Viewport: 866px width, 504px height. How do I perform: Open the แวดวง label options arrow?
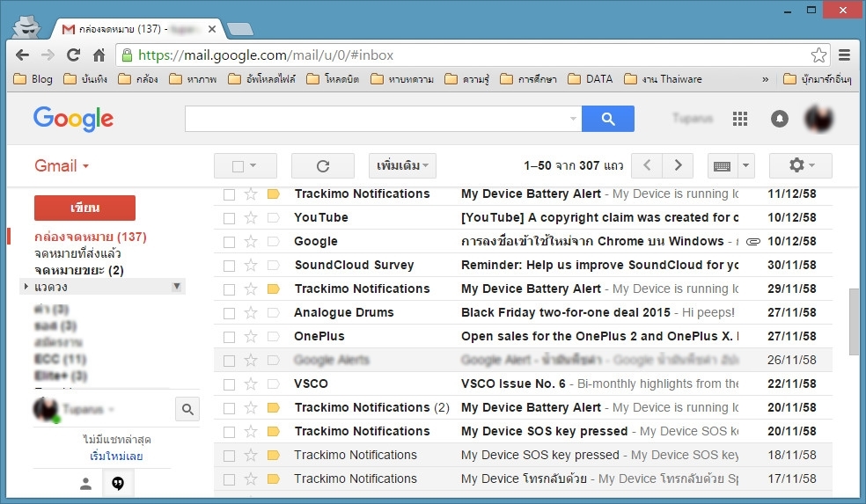point(177,287)
